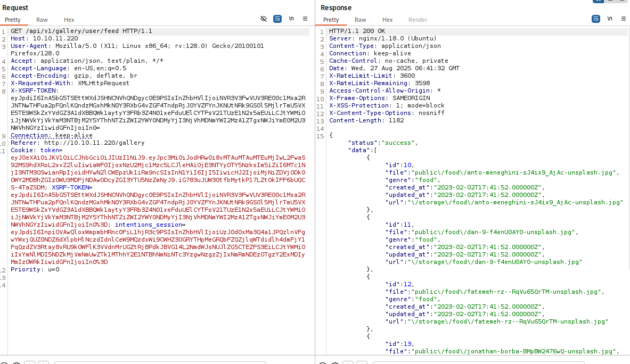The width and height of the screenshot is (630, 364).
Task: Switch to the Raw tab in Request
Action: pos(42,20)
